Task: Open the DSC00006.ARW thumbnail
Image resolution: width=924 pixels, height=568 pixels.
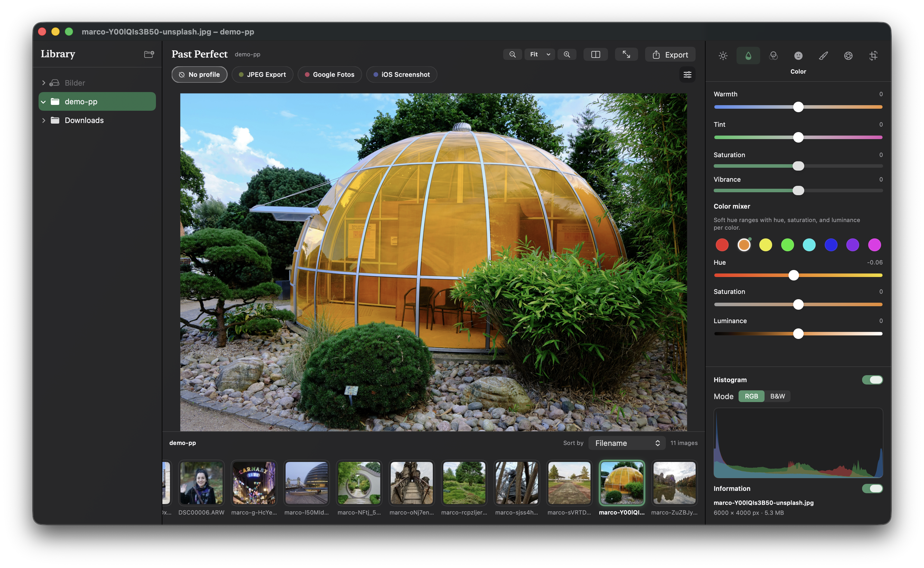Action: pos(201,483)
